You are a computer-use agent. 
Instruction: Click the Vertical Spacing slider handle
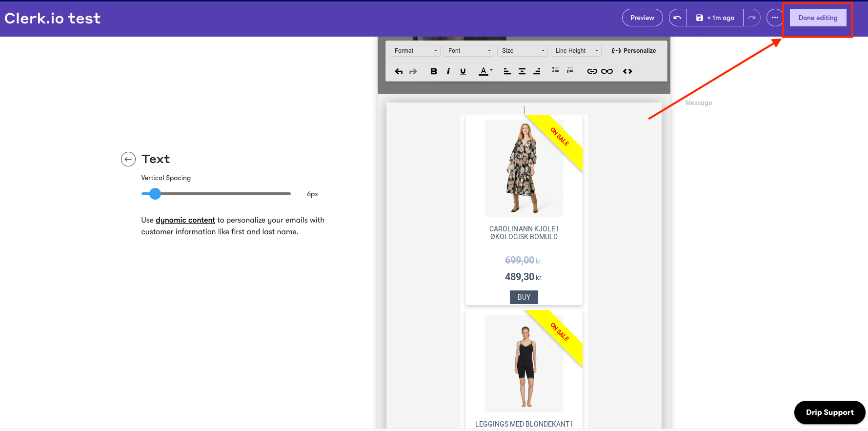click(155, 194)
